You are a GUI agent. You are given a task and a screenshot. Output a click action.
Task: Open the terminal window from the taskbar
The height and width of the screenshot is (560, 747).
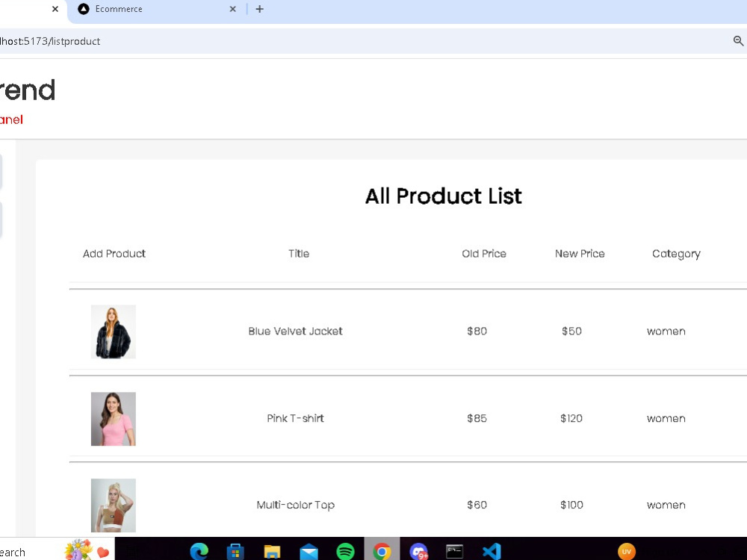point(454,552)
